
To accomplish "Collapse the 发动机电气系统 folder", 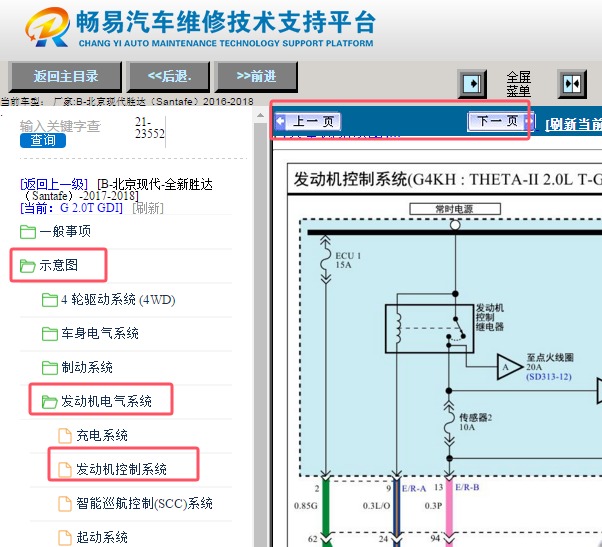I will [106, 401].
